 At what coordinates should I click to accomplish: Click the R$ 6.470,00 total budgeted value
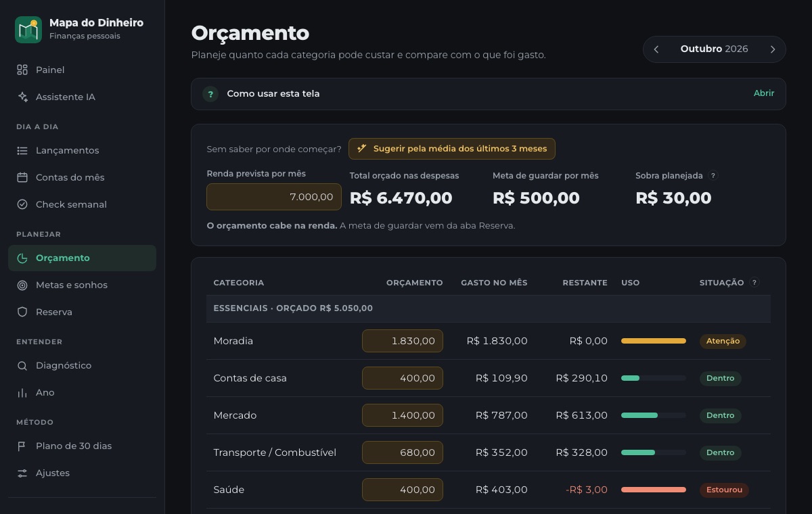point(401,198)
